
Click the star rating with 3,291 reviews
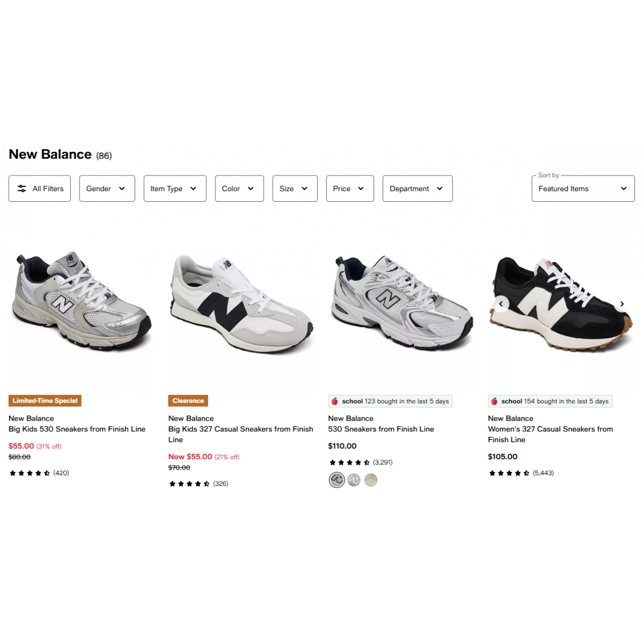click(x=361, y=462)
